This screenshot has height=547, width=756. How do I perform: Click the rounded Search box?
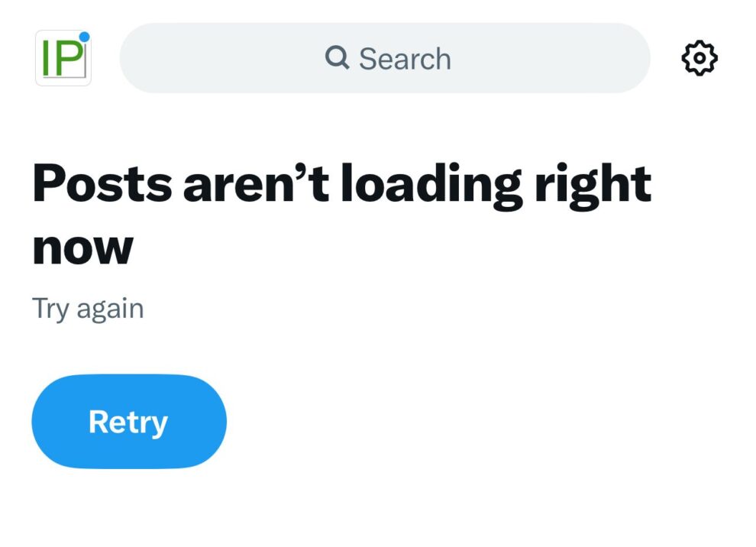coord(385,58)
